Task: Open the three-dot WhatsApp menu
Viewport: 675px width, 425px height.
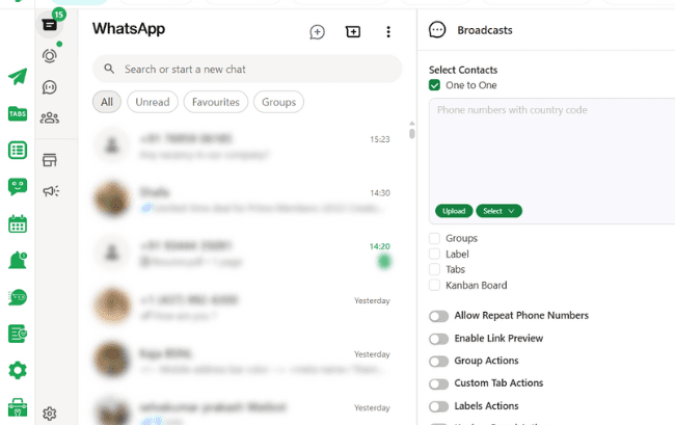Action: tap(388, 32)
